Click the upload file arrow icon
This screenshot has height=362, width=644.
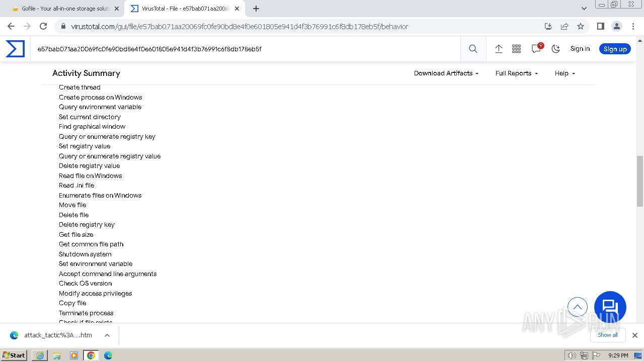click(499, 49)
